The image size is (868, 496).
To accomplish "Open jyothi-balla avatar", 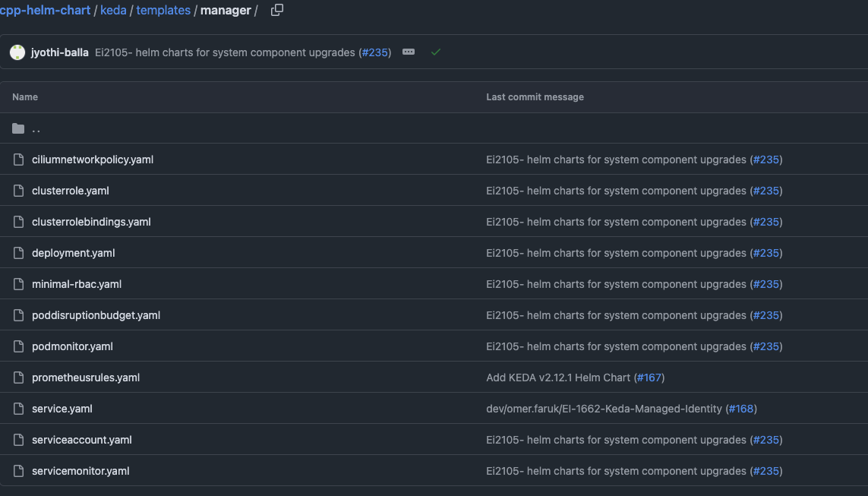I will [17, 52].
